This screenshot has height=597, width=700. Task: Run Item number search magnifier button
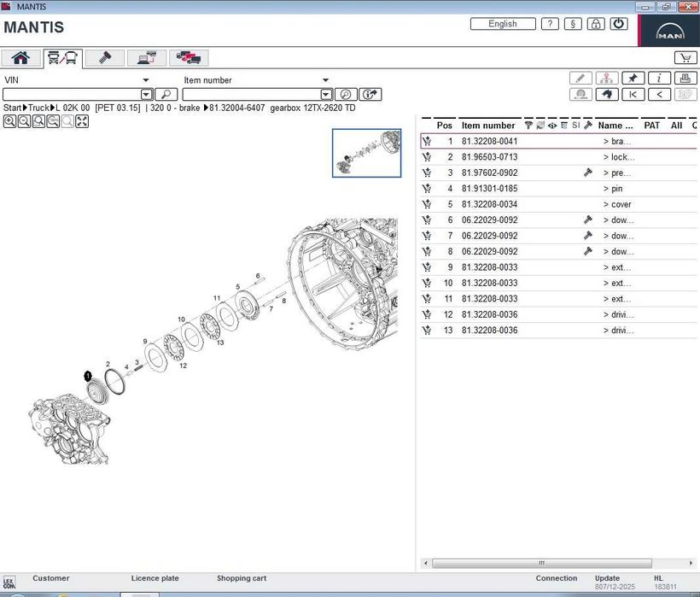[x=346, y=95]
